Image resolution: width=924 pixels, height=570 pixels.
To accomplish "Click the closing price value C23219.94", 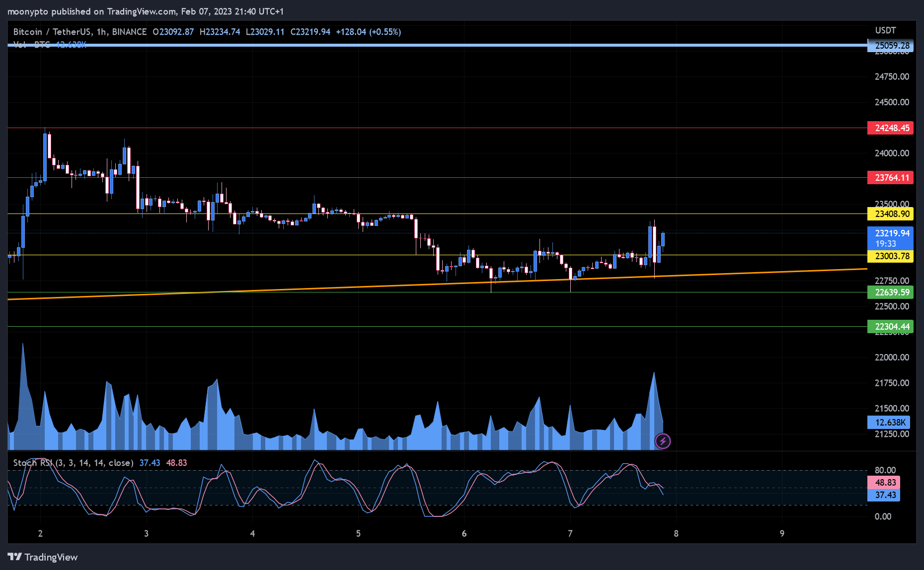I will pyautogui.click(x=310, y=32).
